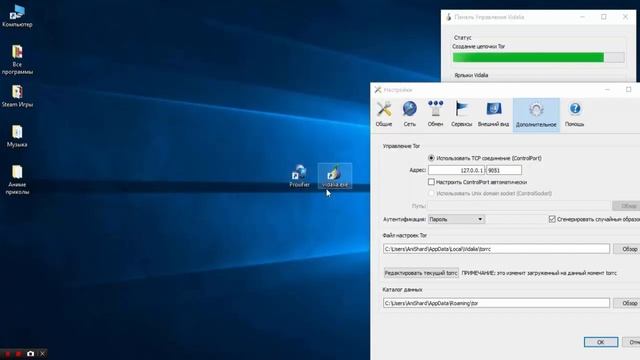This screenshot has width=640, height=360.
Task: Click the 127.0.0.1 address field
Action: (x=456, y=170)
